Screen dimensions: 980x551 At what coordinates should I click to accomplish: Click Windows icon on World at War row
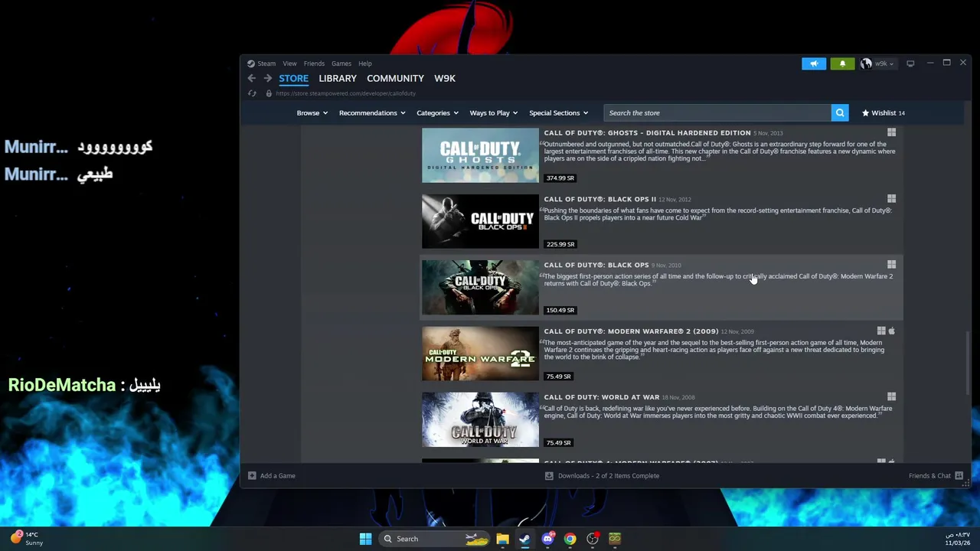(891, 397)
